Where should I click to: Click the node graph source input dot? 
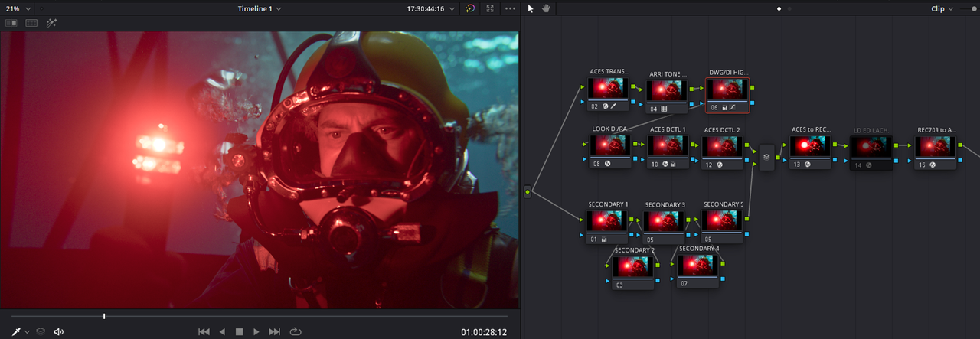[528, 192]
